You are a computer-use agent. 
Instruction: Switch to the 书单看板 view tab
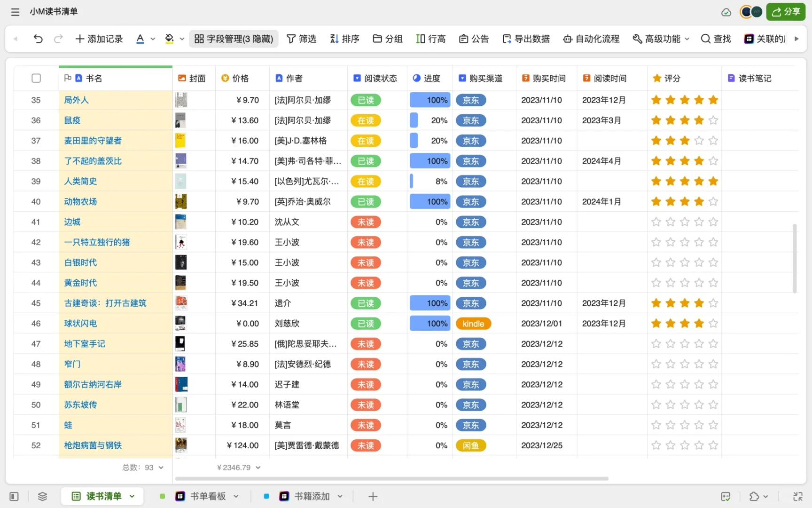pyautogui.click(x=207, y=496)
